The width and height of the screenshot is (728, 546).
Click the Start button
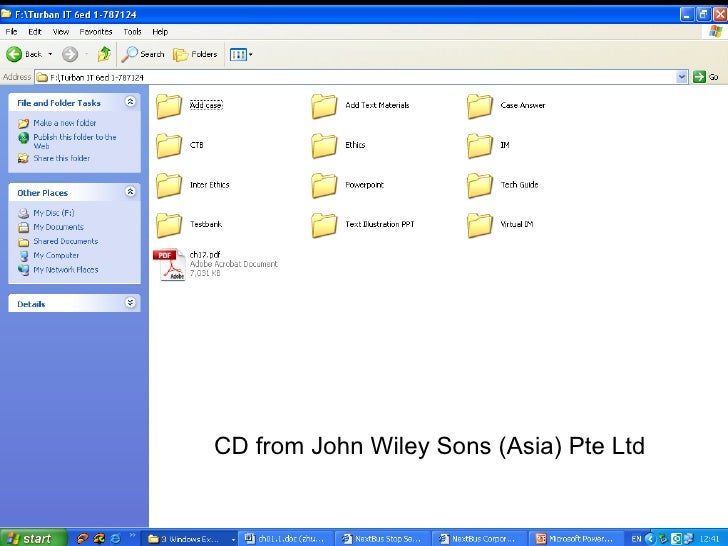33,538
